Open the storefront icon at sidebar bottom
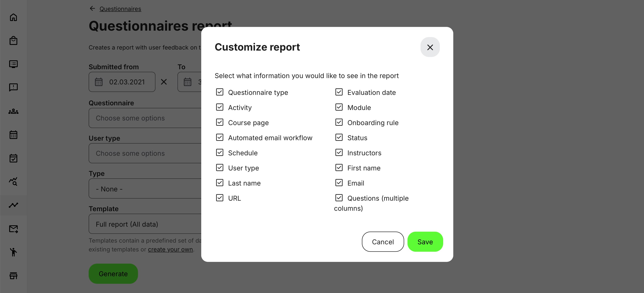 point(13,276)
